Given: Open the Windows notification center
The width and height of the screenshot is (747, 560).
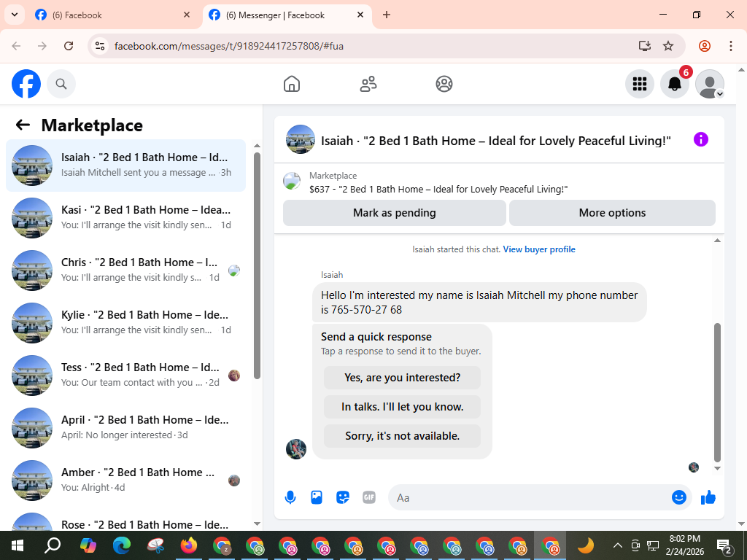Looking at the screenshot, I should pos(724,545).
